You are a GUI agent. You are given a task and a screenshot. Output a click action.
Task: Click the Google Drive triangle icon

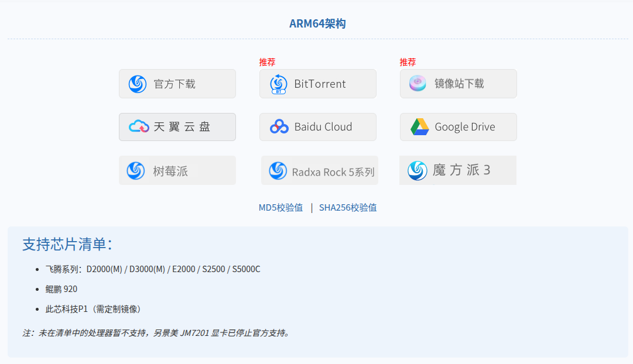click(419, 127)
